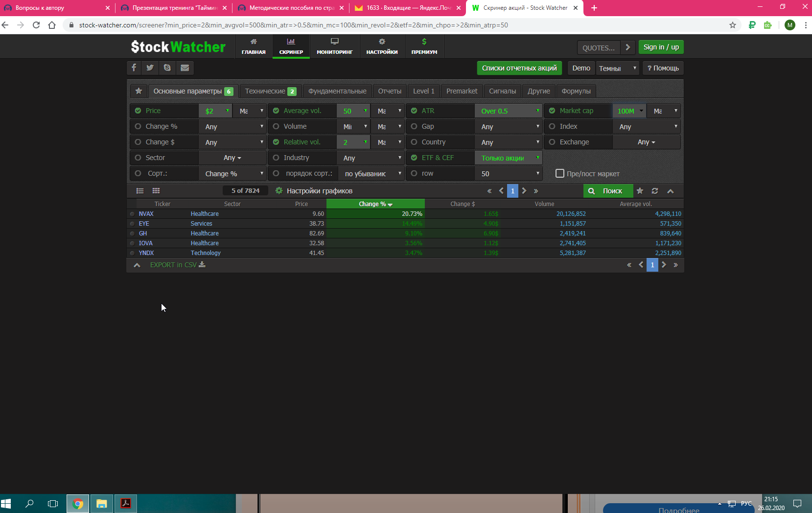Viewport: 812px width, 513px height.
Task: Collapse table using bottom-left chevron
Action: pyautogui.click(x=137, y=265)
